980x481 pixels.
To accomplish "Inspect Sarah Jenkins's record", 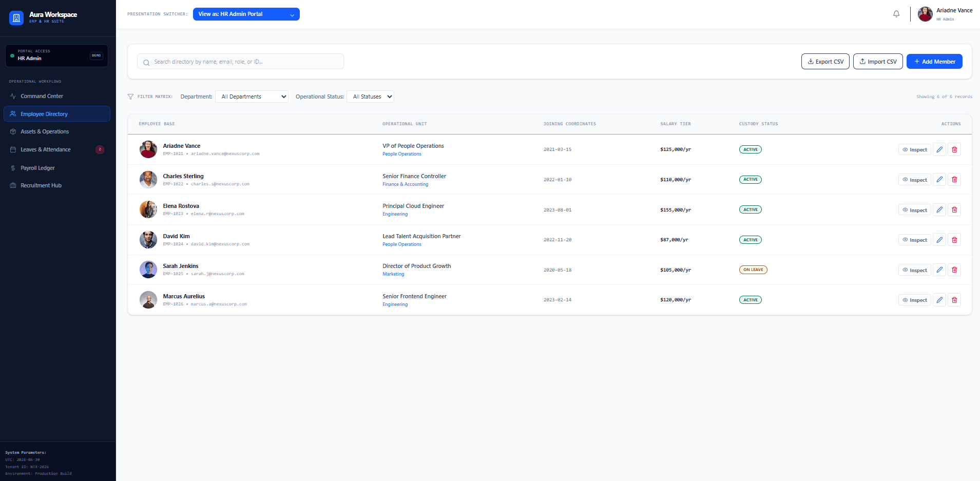I will click(915, 270).
